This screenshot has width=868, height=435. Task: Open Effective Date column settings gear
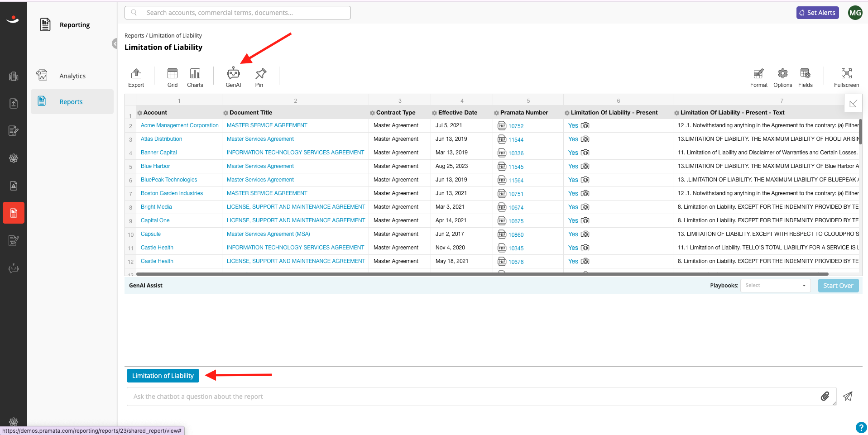click(x=434, y=113)
